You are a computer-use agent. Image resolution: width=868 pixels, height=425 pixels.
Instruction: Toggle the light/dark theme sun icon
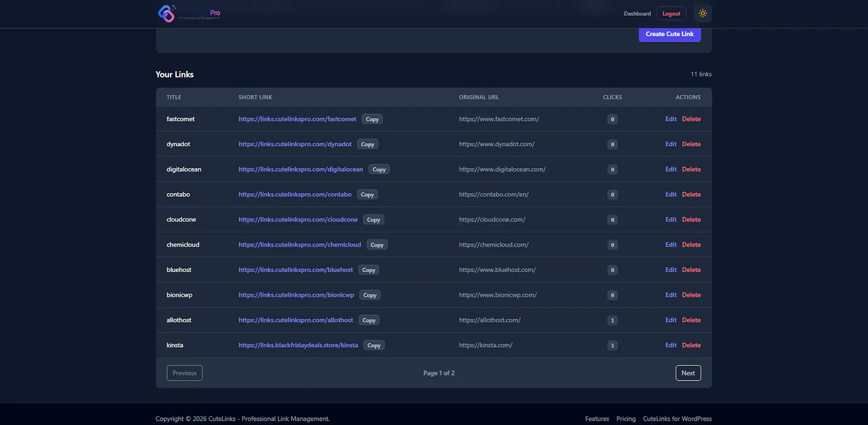703,14
